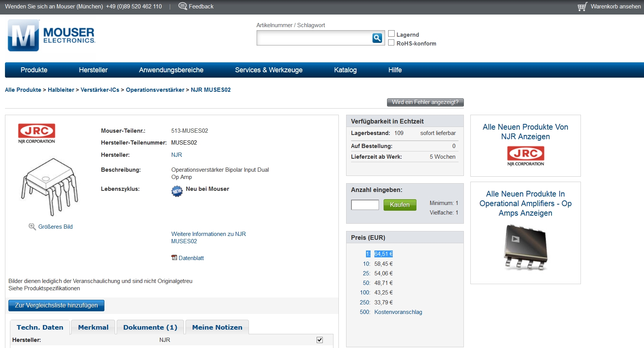Click the PDF icon next to Datenblatt
The image size is (644, 348).
174,258
